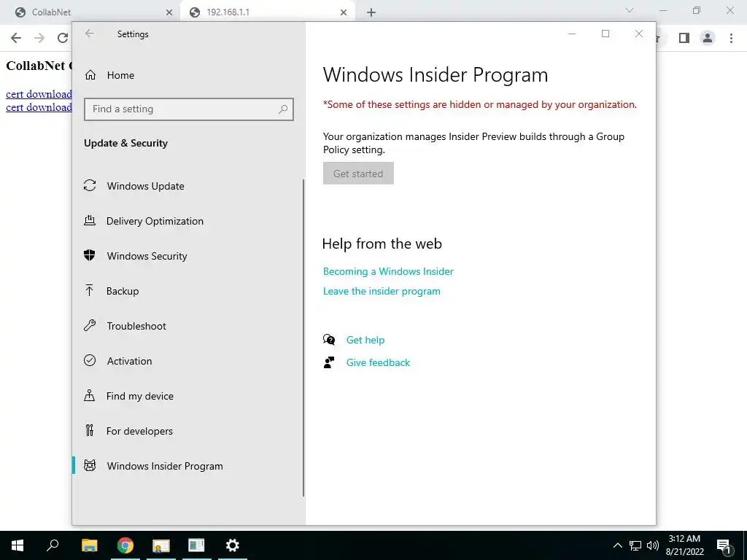Click the Troubleshoot wrench icon
This screenshot has height=560, width=747.
90,325
